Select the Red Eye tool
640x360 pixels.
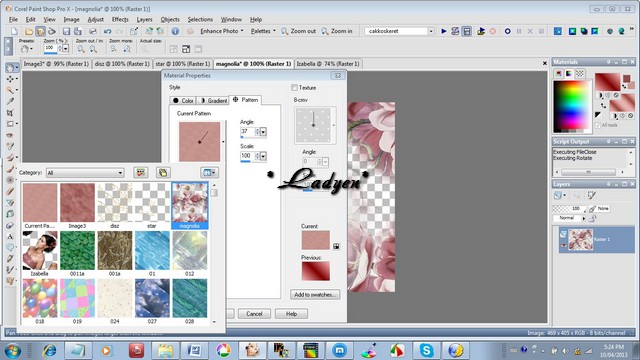point(10,135)
